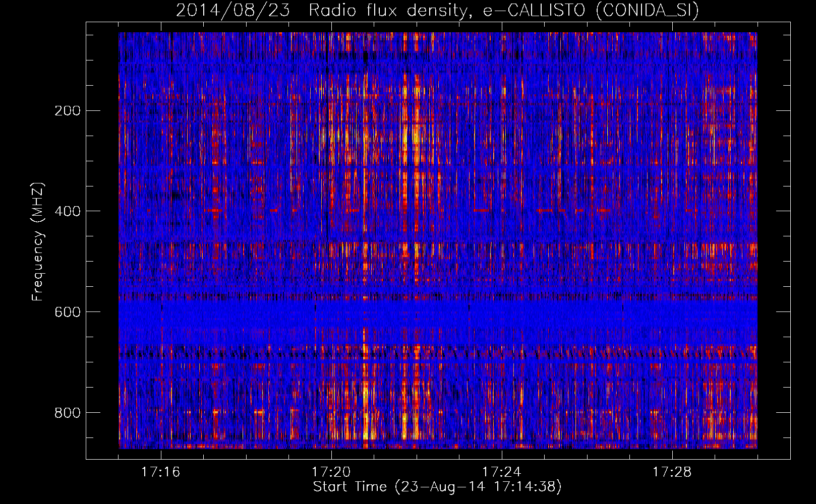Click the '17:20' time axis label
The width and height of the screenshot is (816, 504).
tap(331, 472)
